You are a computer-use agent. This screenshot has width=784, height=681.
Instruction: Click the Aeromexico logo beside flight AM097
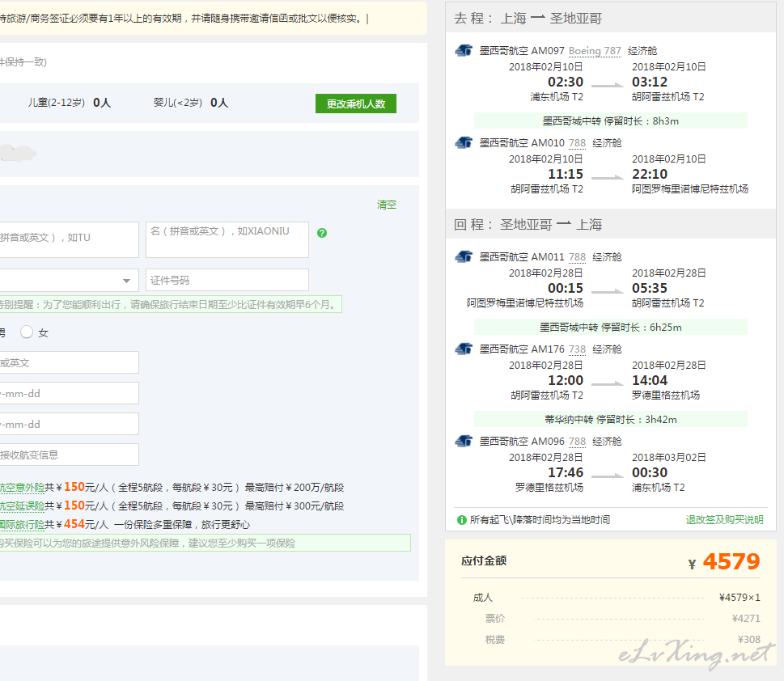(x=464, y=50)
